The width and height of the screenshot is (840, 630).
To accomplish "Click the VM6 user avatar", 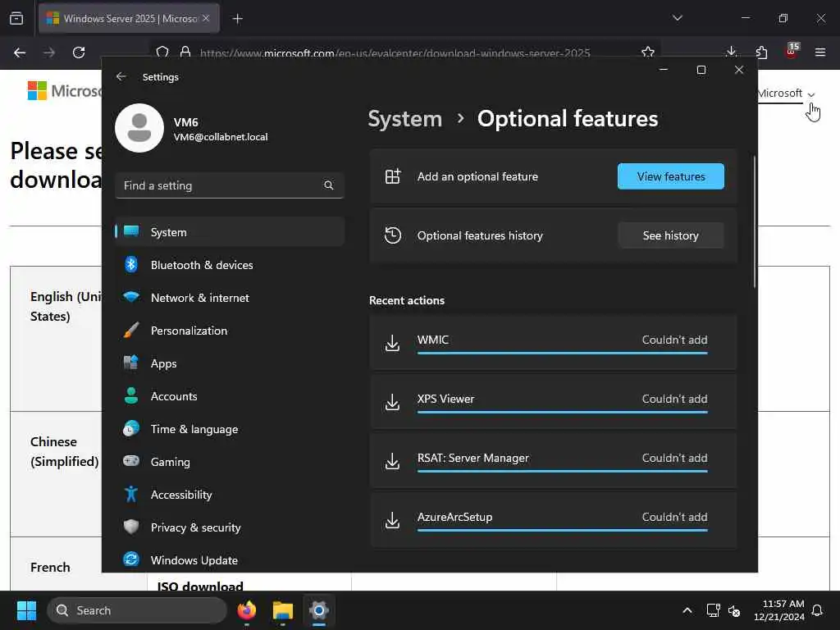I will [x=139, y=128].
